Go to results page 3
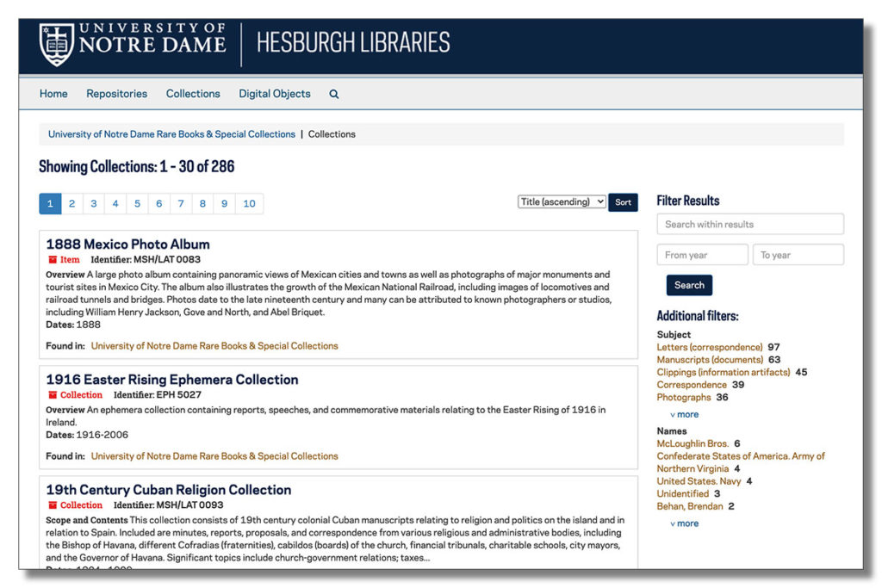This screenshot has height=588, width=882. 94,203
